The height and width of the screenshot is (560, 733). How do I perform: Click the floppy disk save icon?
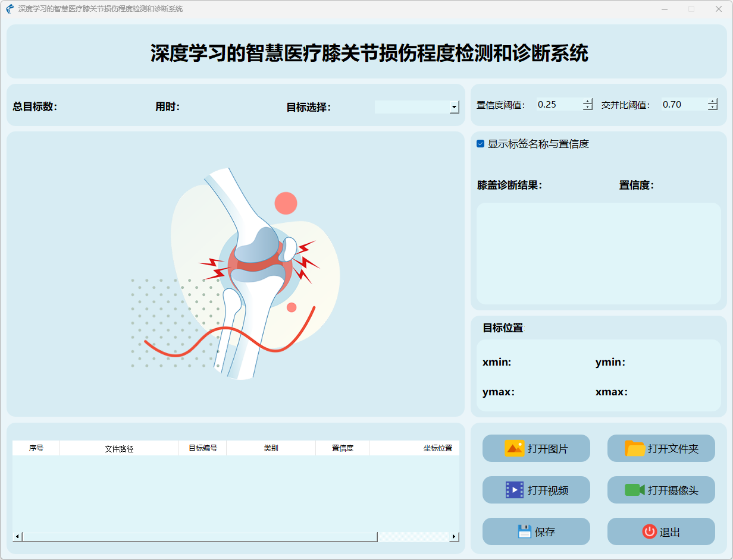point(524,531)
